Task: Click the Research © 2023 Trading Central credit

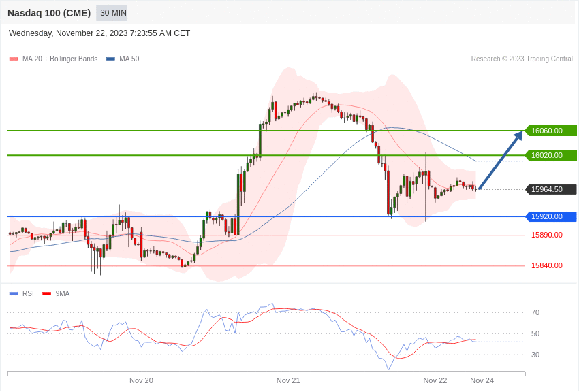Action: [522, 59]
